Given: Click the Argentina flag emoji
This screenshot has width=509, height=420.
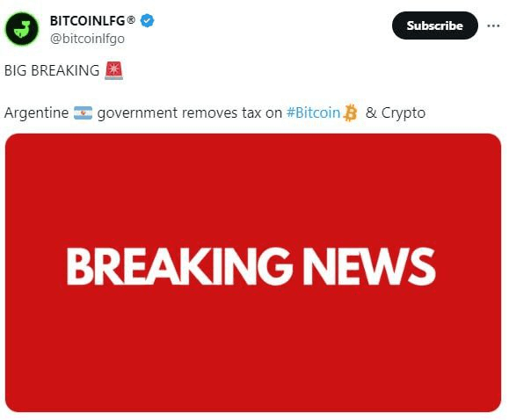Looking at the screenshot, I should click(84, 113).
